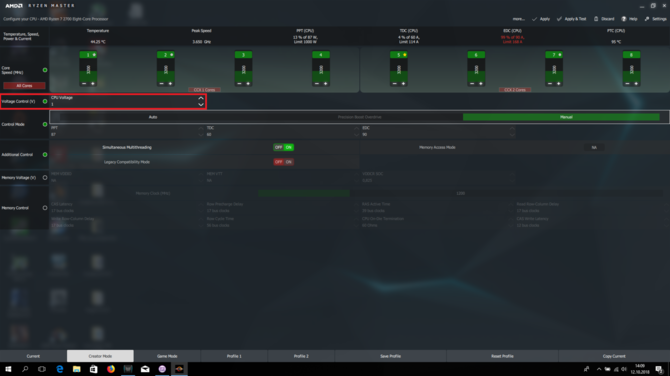Decrease core 2 speed with minus button

162,84
